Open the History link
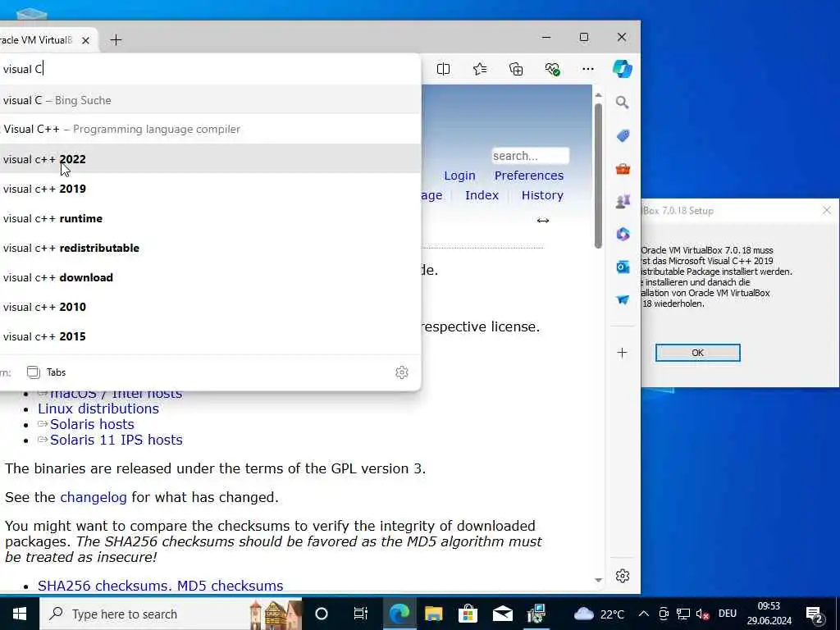 pyautogui.click(x=542, y=195)
